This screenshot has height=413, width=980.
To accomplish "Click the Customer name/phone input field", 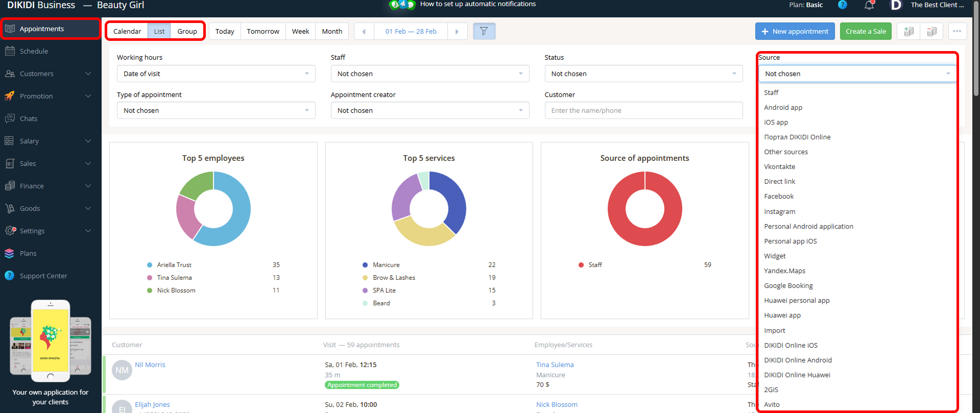I will [x=643, y=110].
